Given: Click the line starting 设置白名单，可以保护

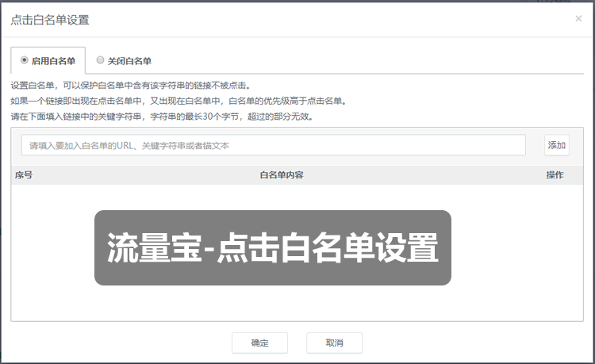Looking at the screenshot, I should pos(131,86).
